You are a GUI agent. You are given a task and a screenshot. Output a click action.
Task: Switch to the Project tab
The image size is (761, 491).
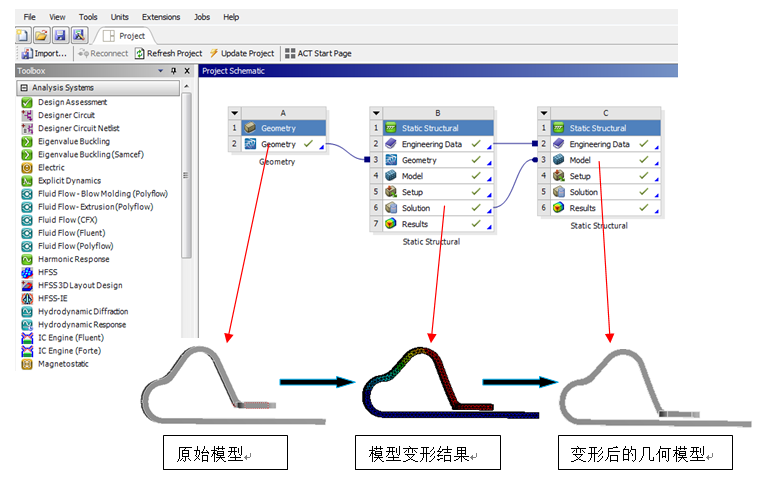124,36
